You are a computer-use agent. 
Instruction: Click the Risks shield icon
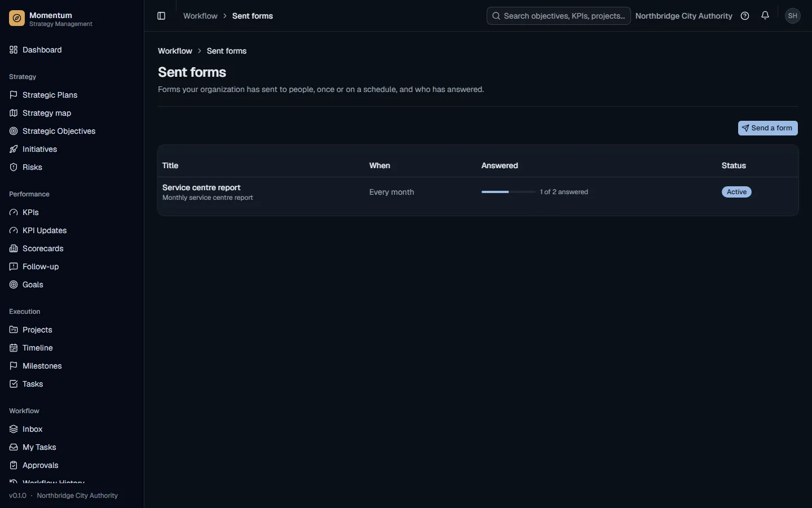(x=14, y=167)
